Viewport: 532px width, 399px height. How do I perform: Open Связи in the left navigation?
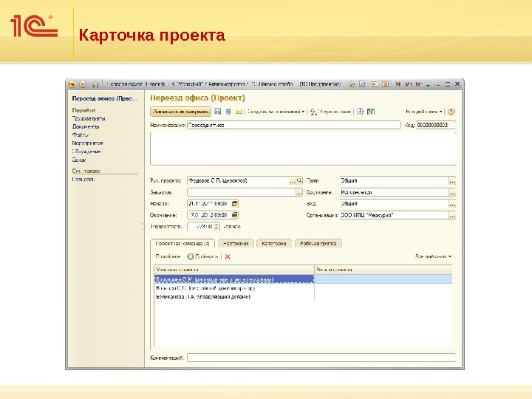tap(79, 160)
